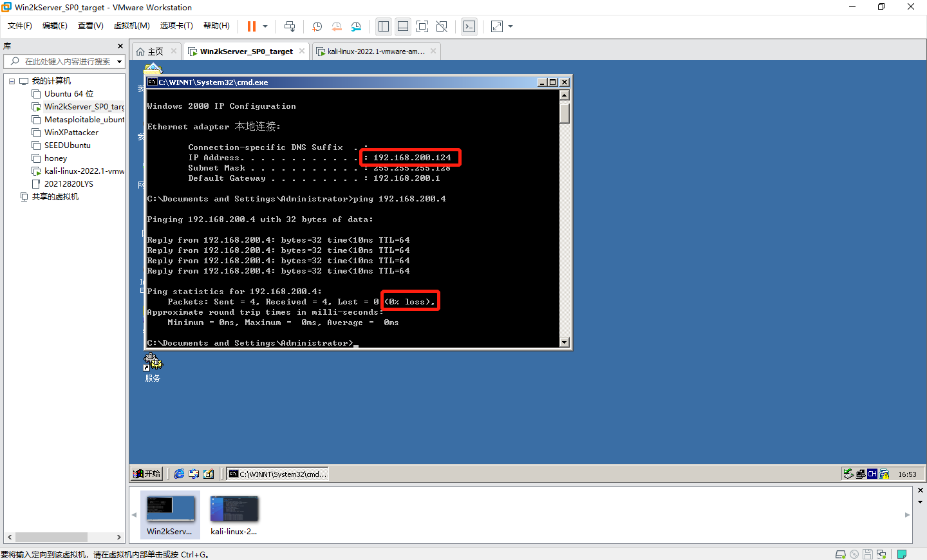Select the 20212820LYS virtual machine
Viewport: 927px width, 560px height.
tap(69, 184)
